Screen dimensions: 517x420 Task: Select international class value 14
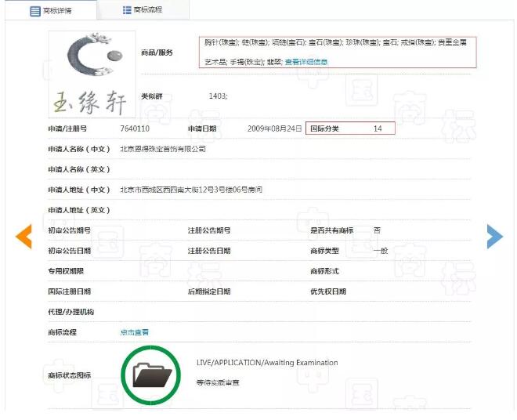pyautogui.click(x=378, y=129)
